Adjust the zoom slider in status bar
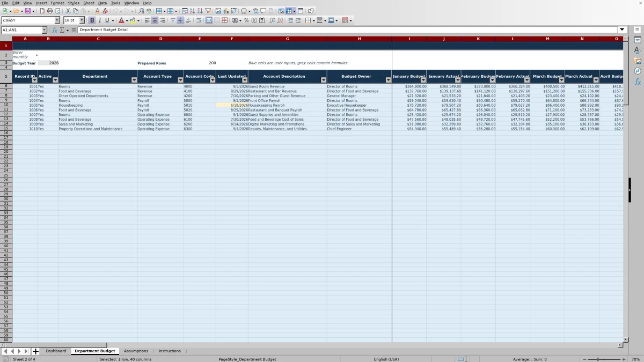This screenshot has width=644, height=362. [x=604, y=359]
